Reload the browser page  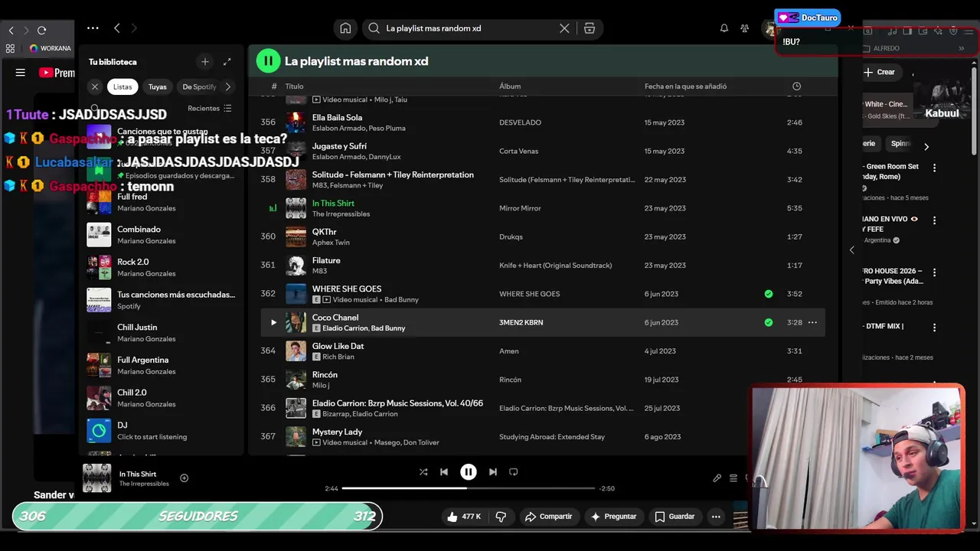click(41, 31)
